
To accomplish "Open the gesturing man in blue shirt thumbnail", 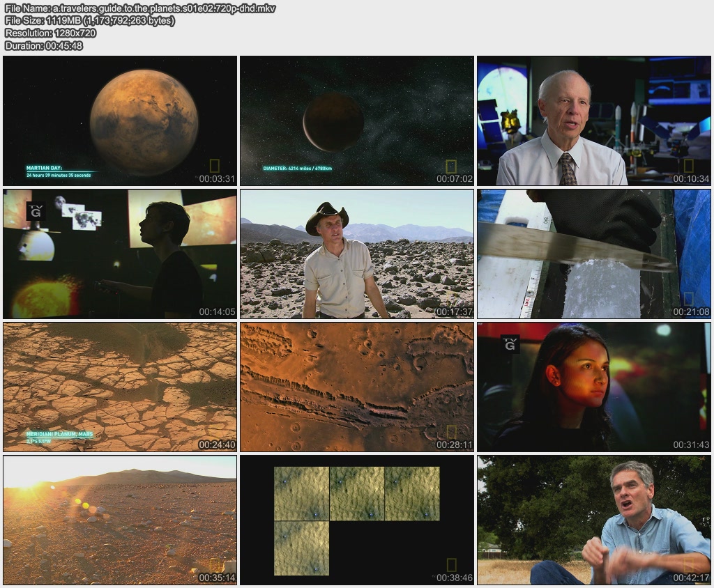I will [593, 520].
